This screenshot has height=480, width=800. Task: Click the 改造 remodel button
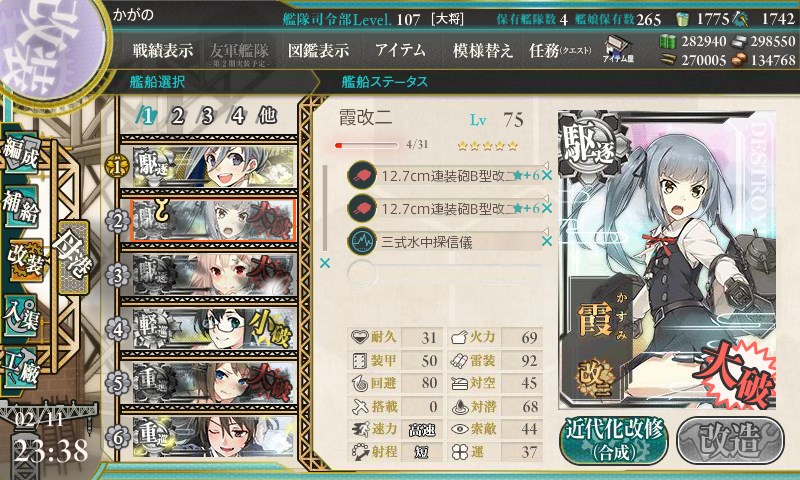coord(730,440)
